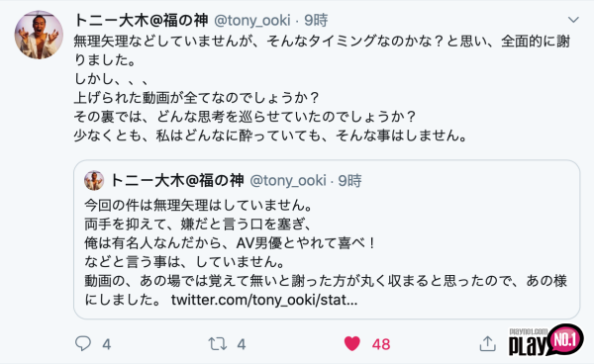Open the large profile avatar photo
This screenshot has width=594, height=364.
tap(39, 35)
